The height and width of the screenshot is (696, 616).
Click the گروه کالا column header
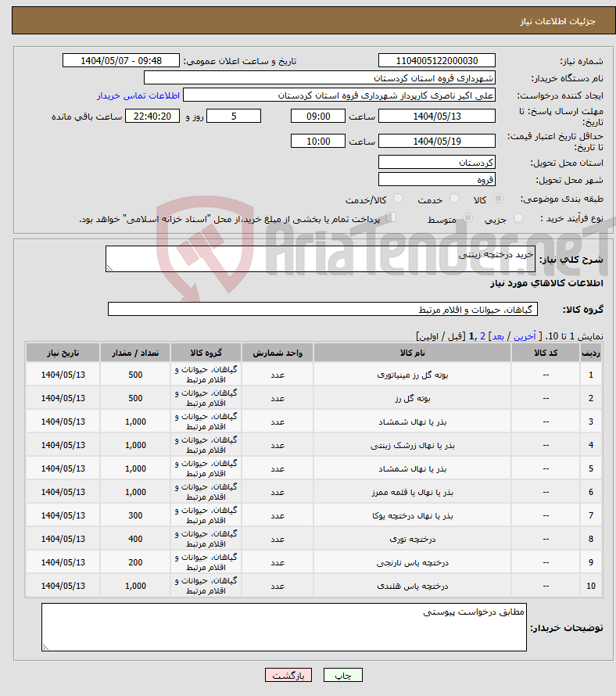[x=206, y=353]
